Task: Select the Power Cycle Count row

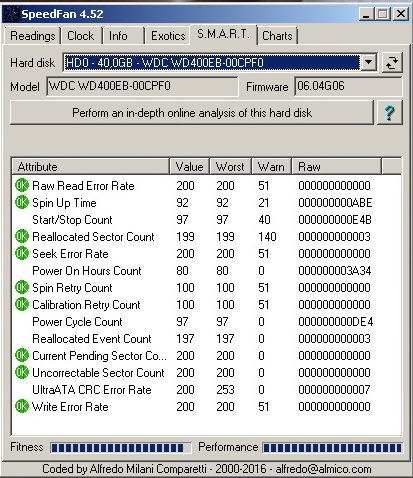Action: coord(207,322)
